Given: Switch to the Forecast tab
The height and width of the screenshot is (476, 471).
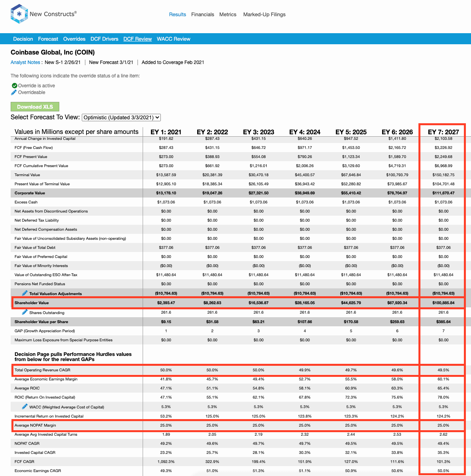Looking at the screenshot, I should coord(48,39).
